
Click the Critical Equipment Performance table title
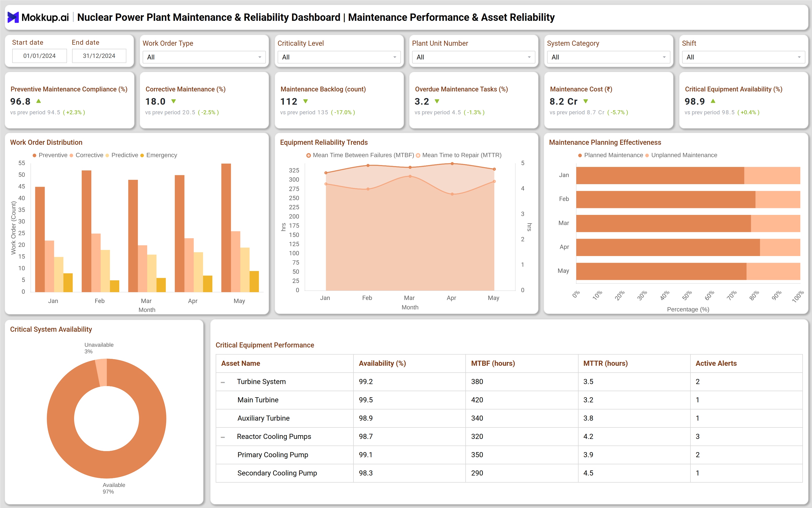[x=265, y=345]
